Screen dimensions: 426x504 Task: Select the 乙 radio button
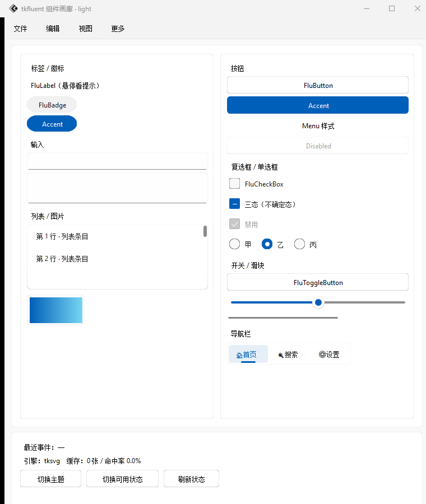click(267, 244)
